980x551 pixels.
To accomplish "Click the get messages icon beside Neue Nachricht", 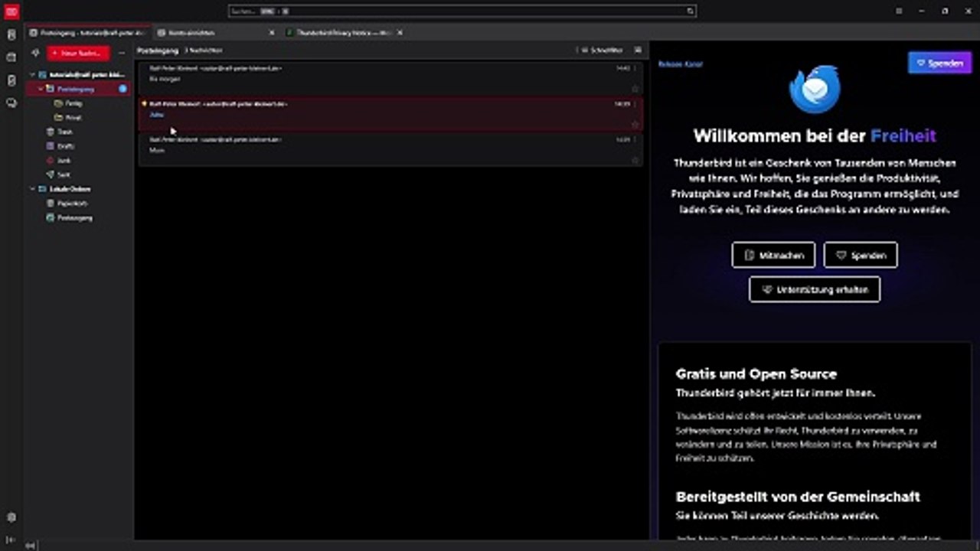I will (x=35, y=53).
